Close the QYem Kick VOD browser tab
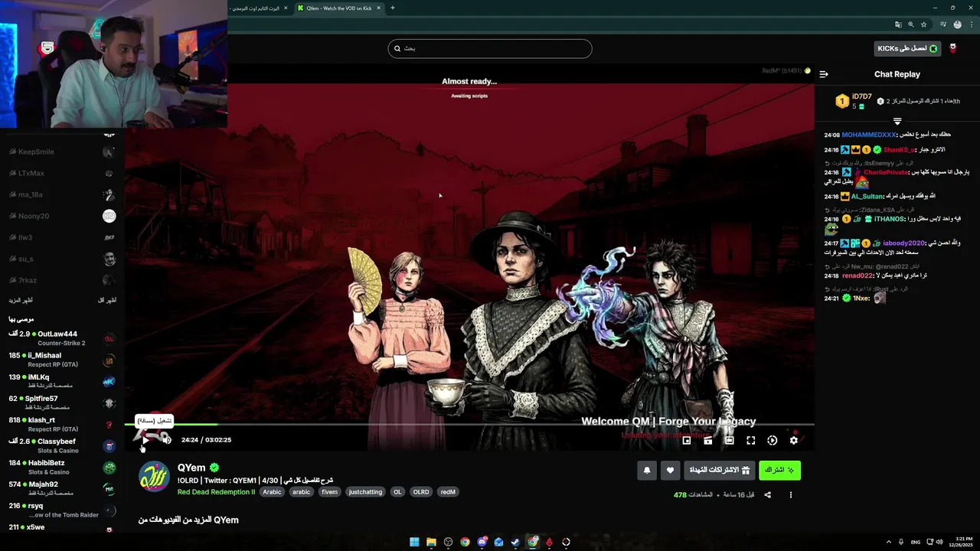The width and height of the screenshot is (980, 551). tap(378, 8)
